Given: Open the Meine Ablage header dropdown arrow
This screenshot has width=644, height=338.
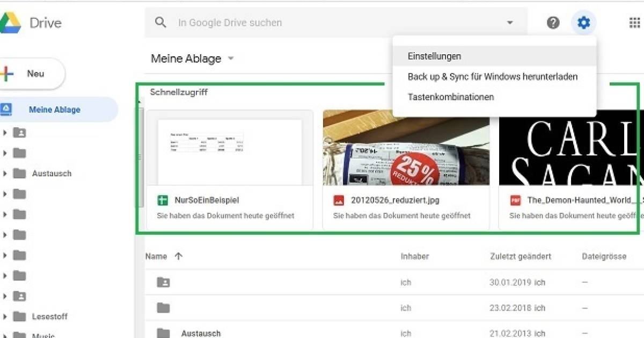Looking at the screenshot, I should (x=230, y=58).
